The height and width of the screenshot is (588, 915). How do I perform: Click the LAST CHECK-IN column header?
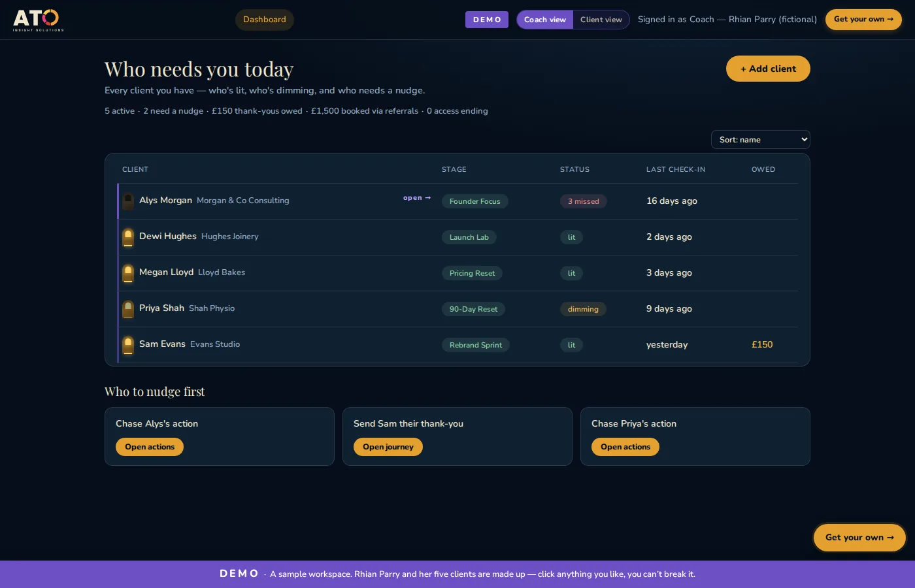point(676,169)
